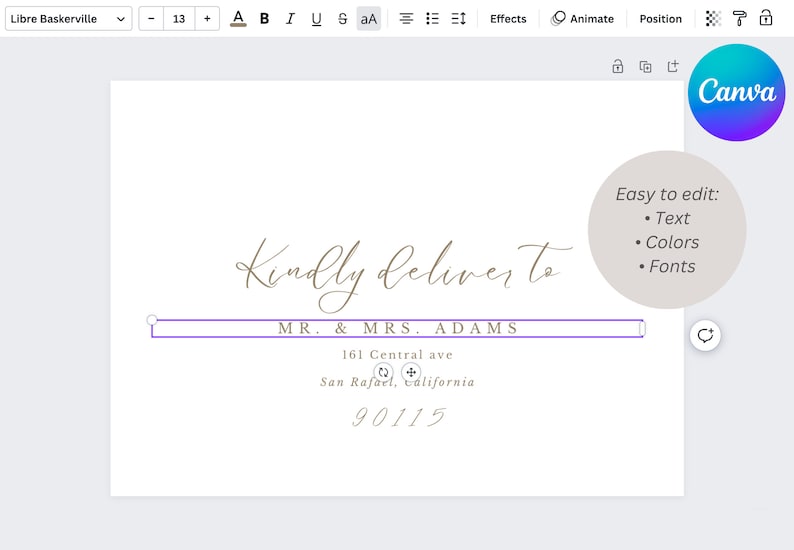The height and width of the screenshot is (550, 794).
Task: Open the Animate panel
Action: [583, 19]
